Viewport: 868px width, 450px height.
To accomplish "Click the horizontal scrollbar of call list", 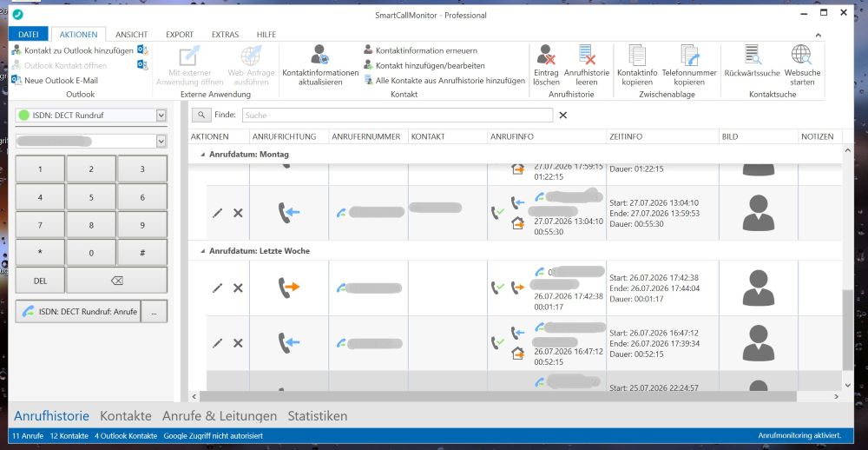I will 497,396.
